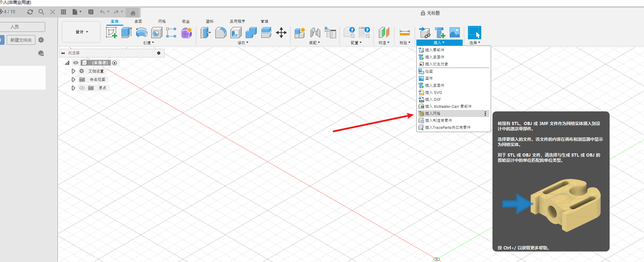Choose the Revolve tool

[x=141, y=33]
